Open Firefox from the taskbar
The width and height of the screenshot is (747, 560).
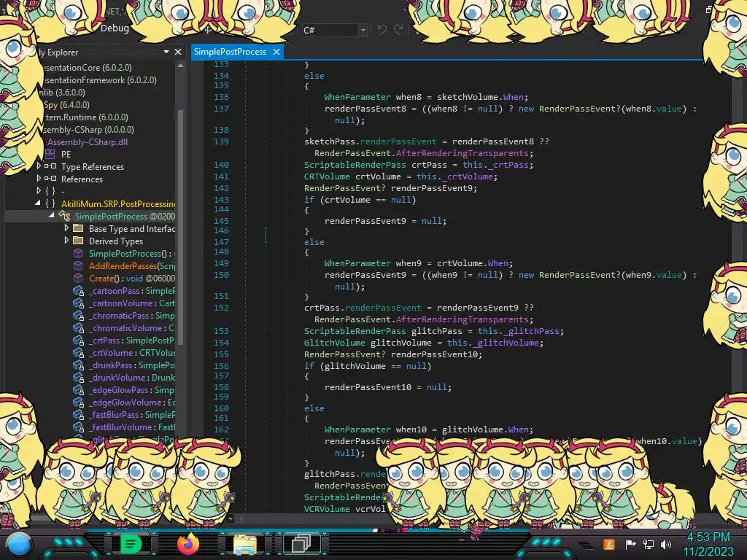coord(187,544)
